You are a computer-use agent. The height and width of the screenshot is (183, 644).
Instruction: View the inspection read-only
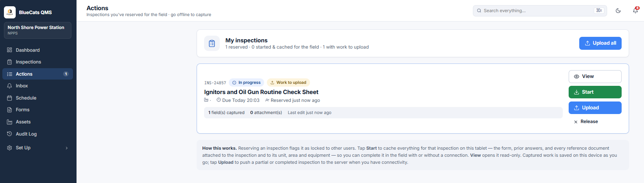(x=595, y=76)
